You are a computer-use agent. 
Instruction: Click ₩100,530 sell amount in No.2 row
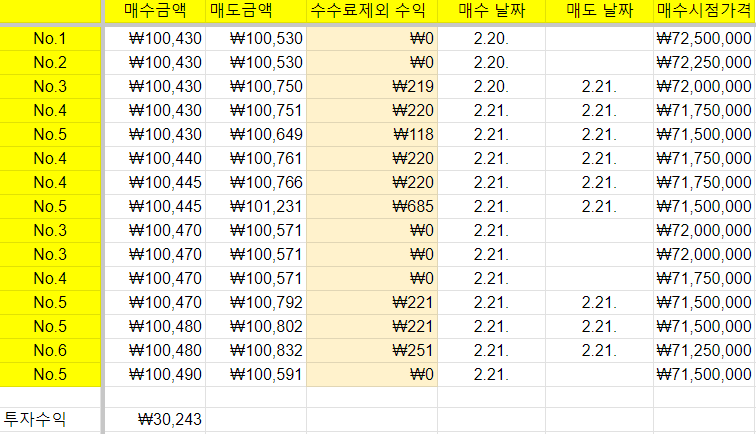tap(256, 63)
